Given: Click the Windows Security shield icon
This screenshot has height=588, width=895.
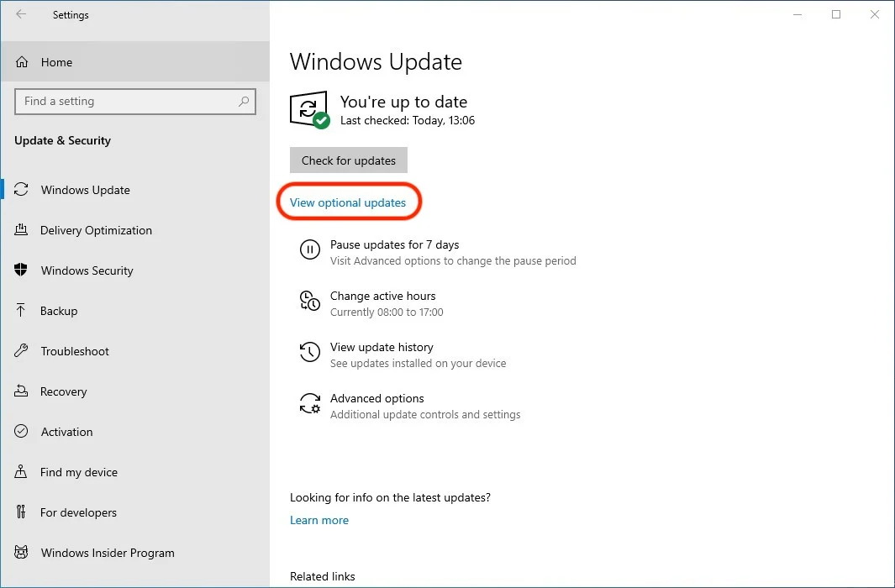Looking at the screenshot, I should click(x=22, y=270).
